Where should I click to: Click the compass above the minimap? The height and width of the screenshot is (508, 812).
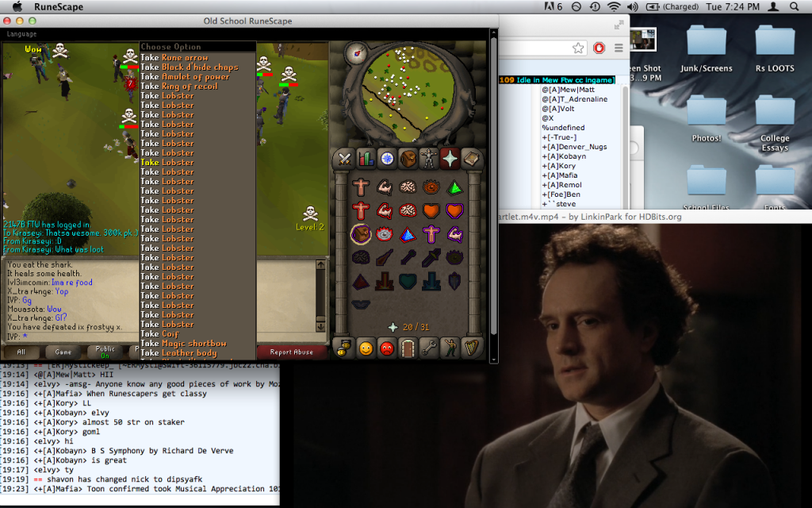click(x=356, y=52)
